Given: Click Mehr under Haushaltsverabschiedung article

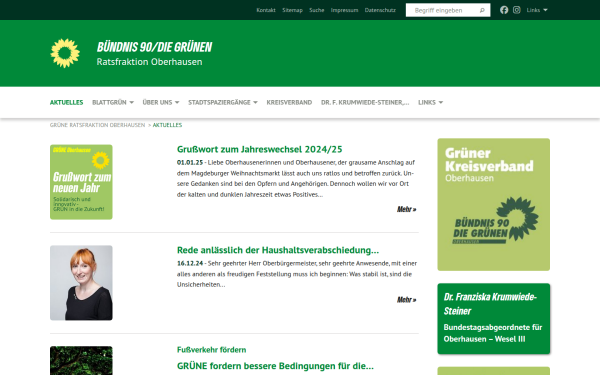Looking at the screenshot, I should click(406, 300).
